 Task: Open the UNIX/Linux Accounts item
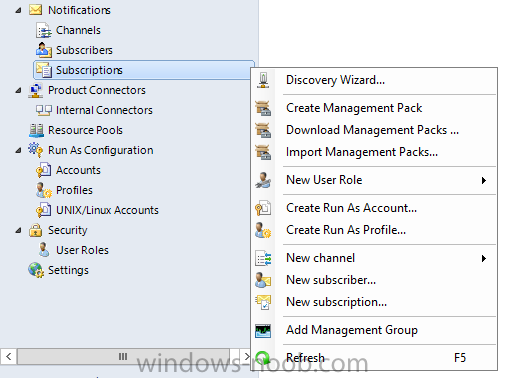[107, 210]
